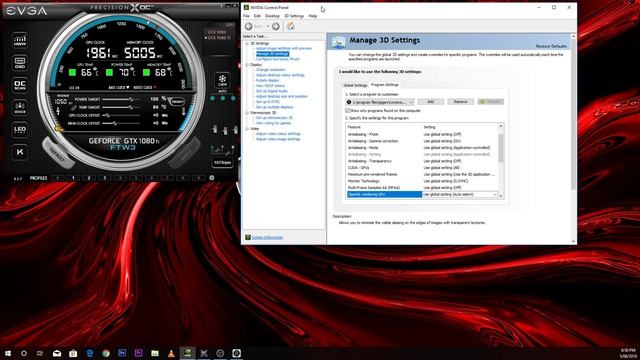Collapse the Video tree node
The height and width of the screenshot is (360, 640).
pos(247,129)
